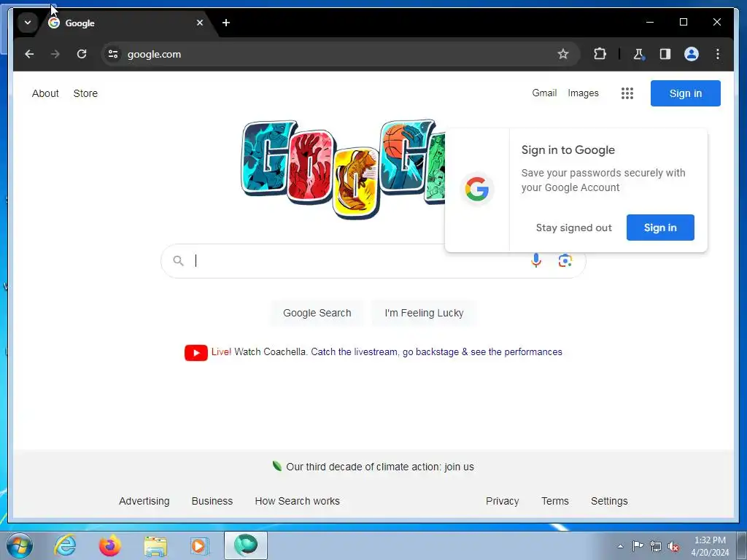Image resolution: width=747 pixels, height=560 pixels.
Task: Open a new tab with plus button
Action: [x=226, y=23]
